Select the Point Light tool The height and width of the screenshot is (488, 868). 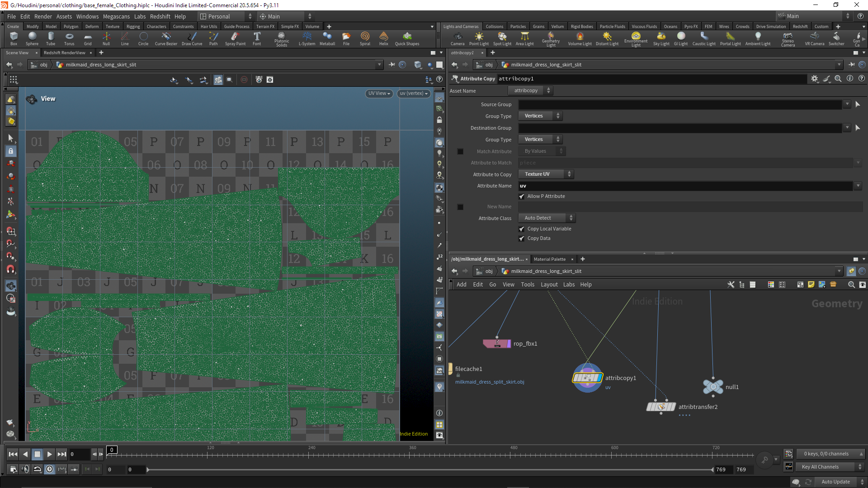(x=479, y=38)
